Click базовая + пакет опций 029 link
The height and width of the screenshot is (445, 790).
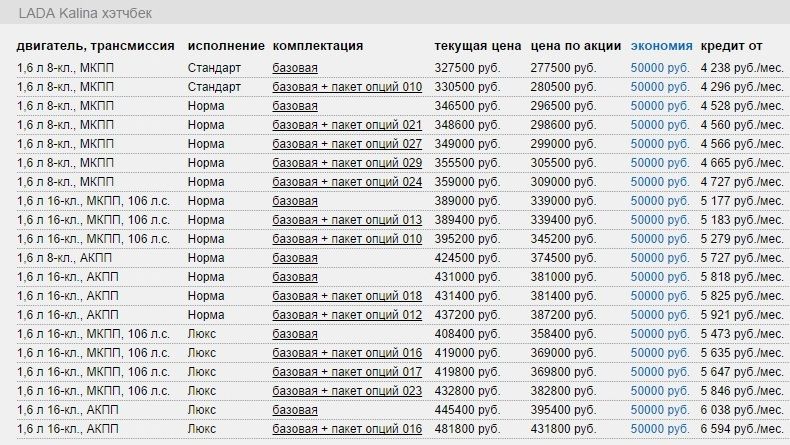tap(347, 163)
